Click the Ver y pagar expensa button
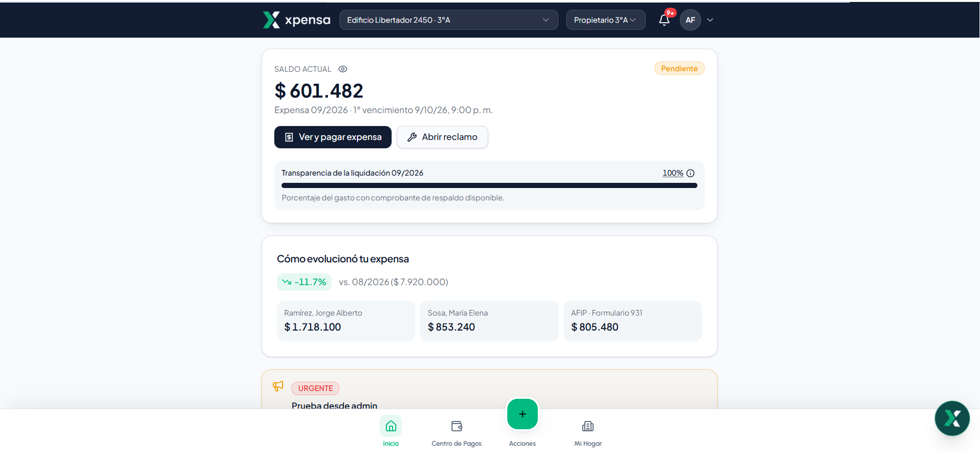The height and width of the screenshot is (453, 980). tap(333, 137)
